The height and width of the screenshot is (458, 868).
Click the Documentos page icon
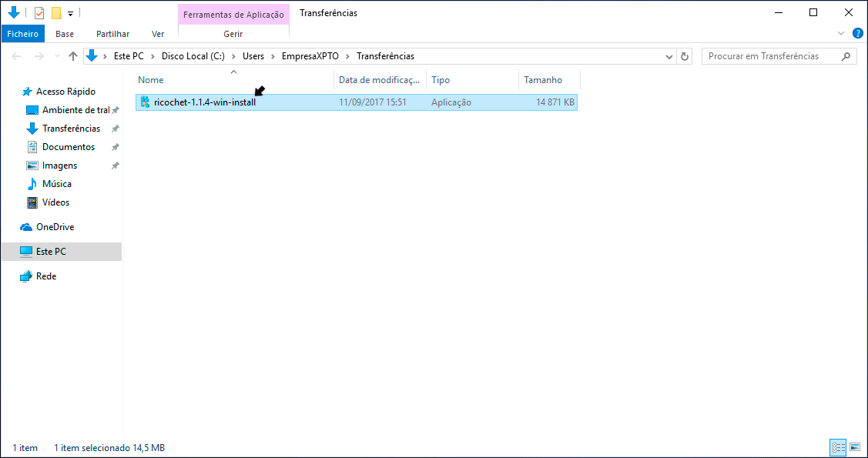pyautogui.click(x=32, y=147)
